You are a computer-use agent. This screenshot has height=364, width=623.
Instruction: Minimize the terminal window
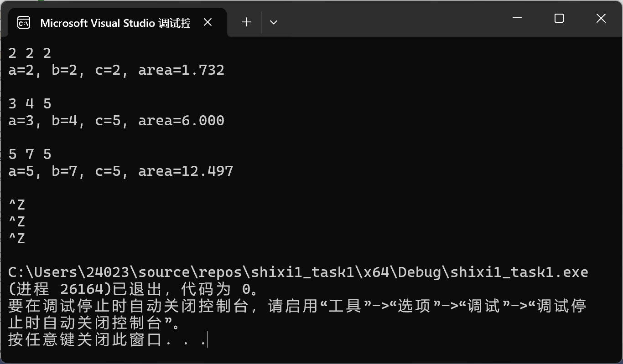pyautogui.click(x=517, y=18)
